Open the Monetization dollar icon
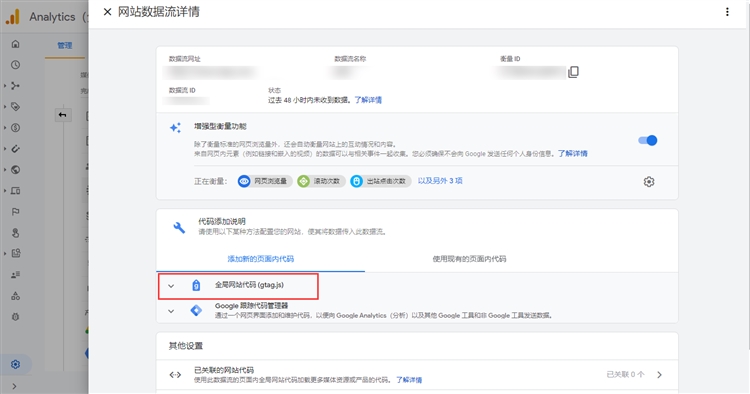Screen dimensions: 750x394 (15, 128)
